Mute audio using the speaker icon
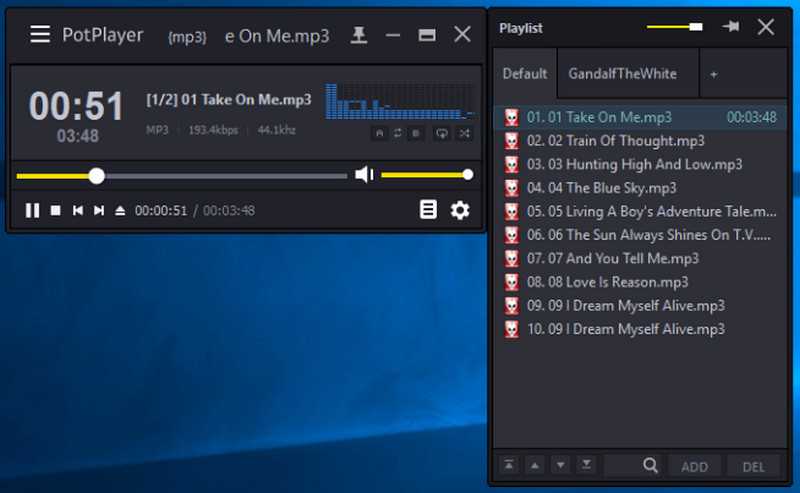Image resolution: width=800 pixels, height=493 pixels. point(364,175)
